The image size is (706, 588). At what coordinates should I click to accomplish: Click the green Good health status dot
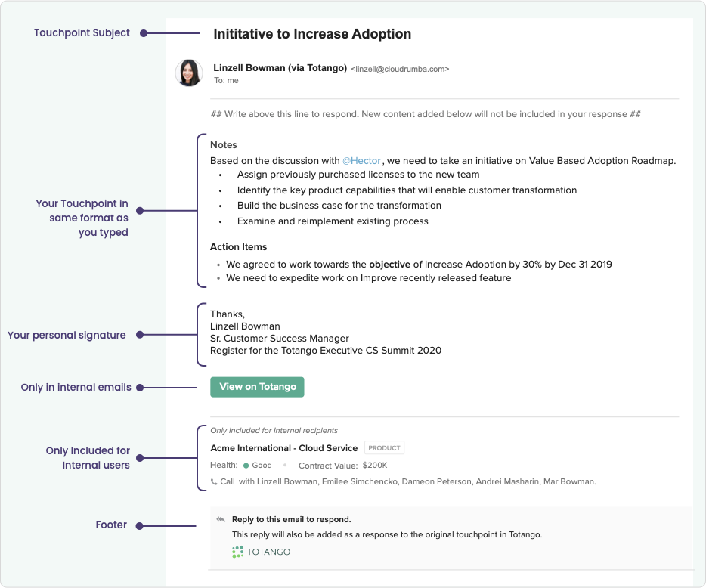[x=246, y=466]
